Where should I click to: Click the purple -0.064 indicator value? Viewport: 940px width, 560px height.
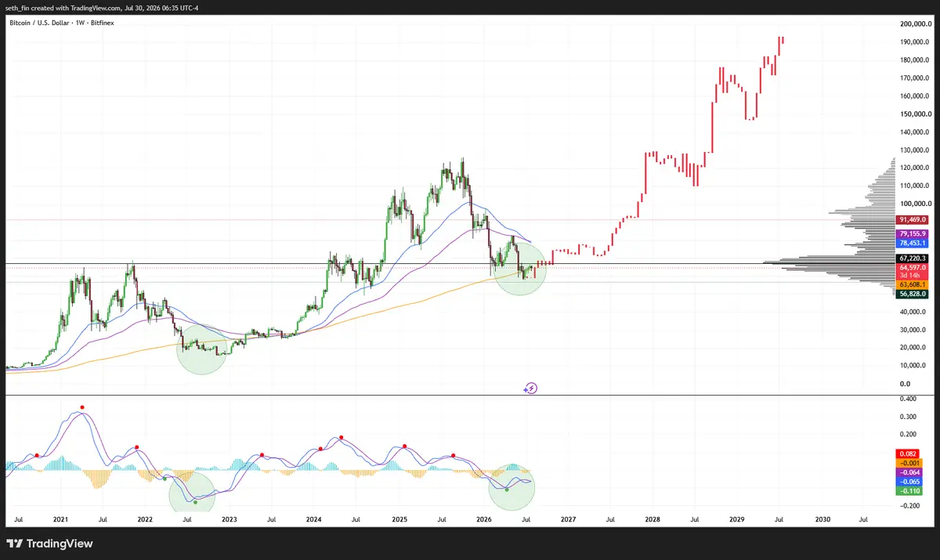[x=910, y=472]
